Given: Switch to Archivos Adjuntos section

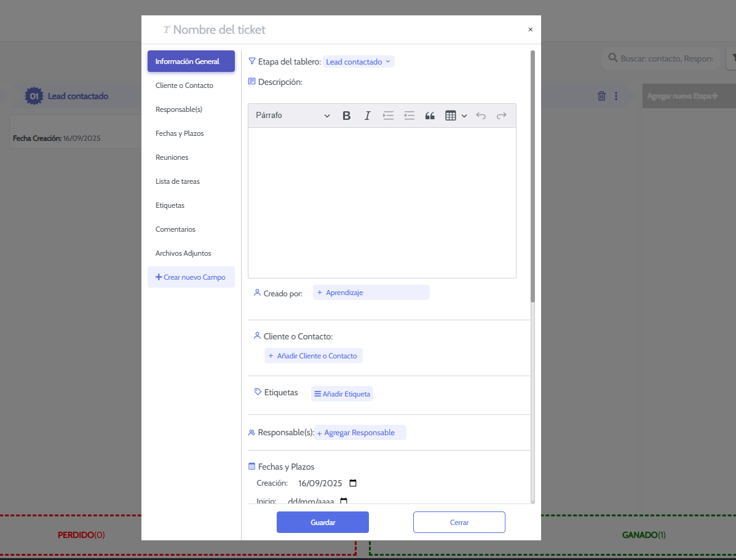Looking at the screenshot, I should (x=183, y=253).
